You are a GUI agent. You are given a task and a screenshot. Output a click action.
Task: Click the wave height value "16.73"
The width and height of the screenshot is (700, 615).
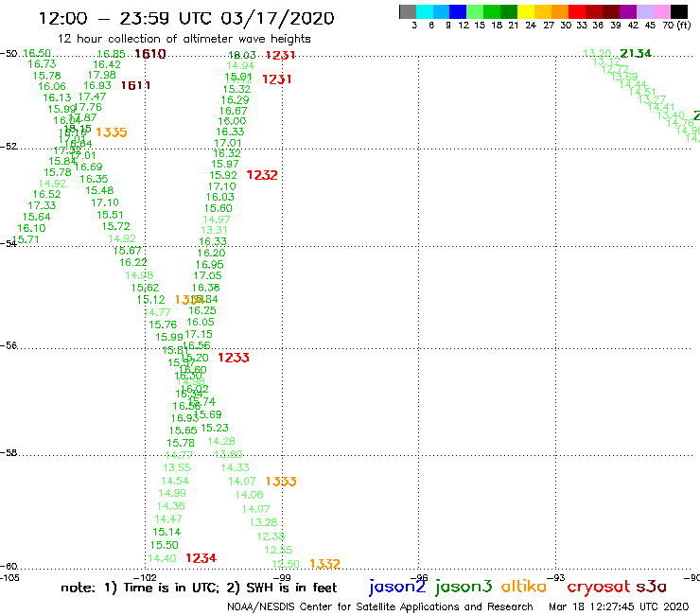(42, 64)
